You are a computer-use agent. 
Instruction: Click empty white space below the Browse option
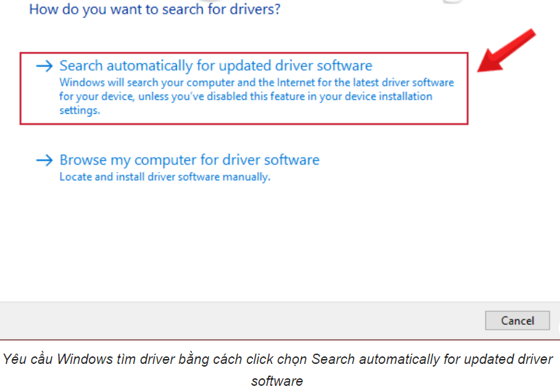[x=274, y=240]
